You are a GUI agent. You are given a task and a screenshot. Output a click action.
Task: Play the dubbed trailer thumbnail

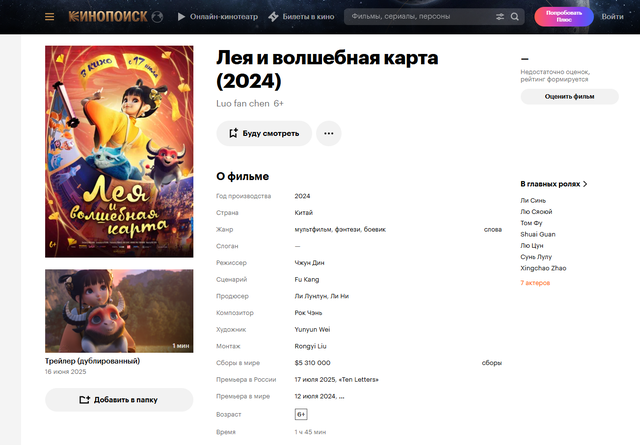click(x=119, y=311)
